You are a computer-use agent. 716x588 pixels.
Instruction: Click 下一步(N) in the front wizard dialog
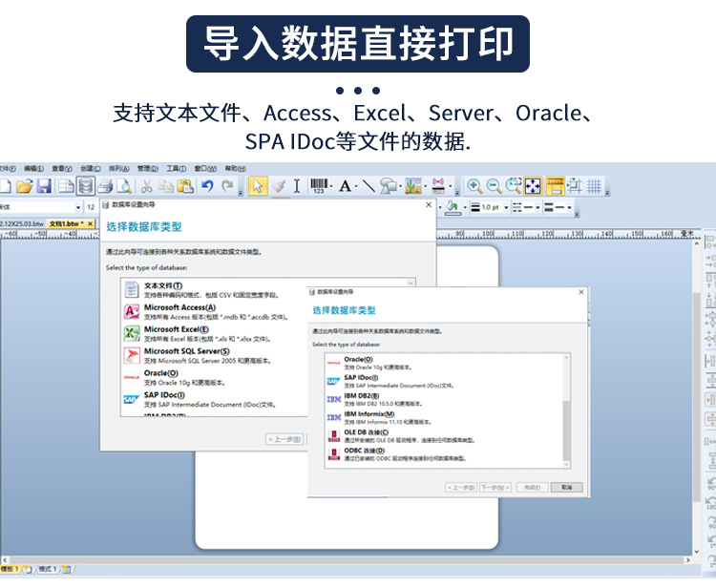click(x=495, y=487)
